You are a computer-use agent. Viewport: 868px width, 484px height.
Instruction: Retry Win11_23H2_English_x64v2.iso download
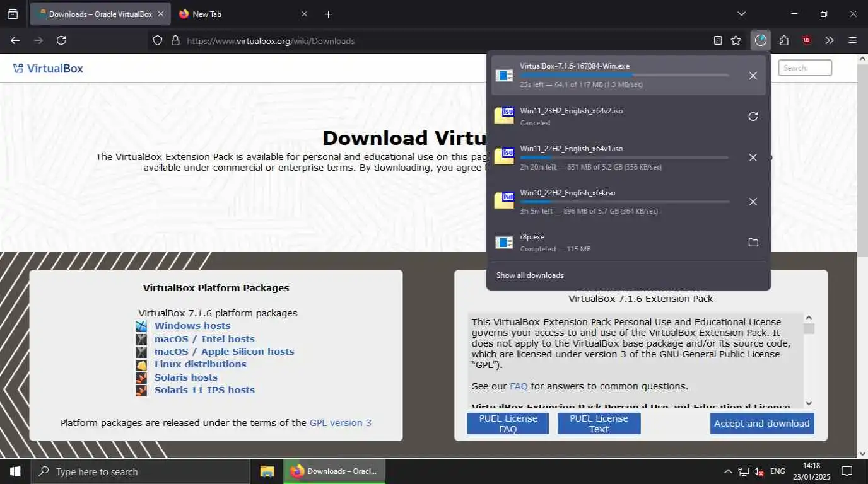(753, 117)
